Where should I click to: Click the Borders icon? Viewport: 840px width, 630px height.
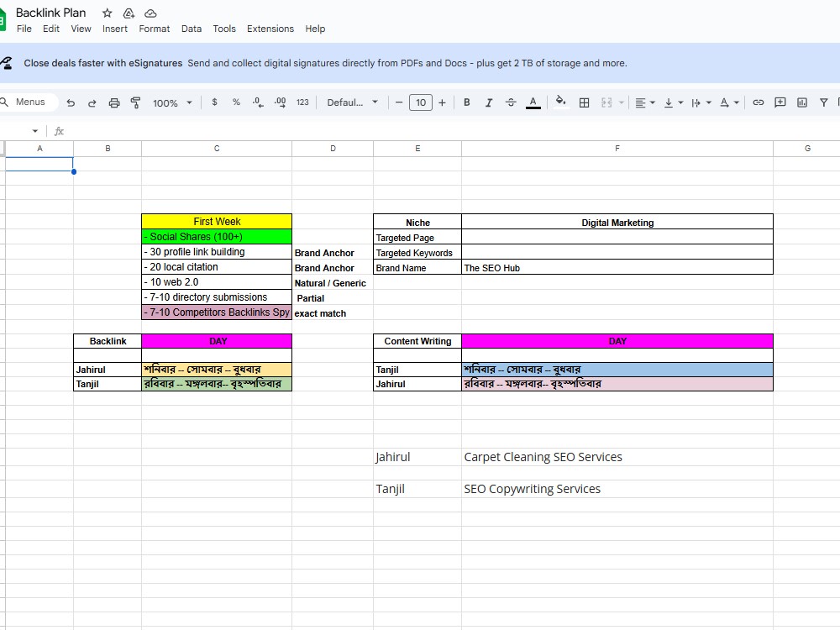click(585, 102)
